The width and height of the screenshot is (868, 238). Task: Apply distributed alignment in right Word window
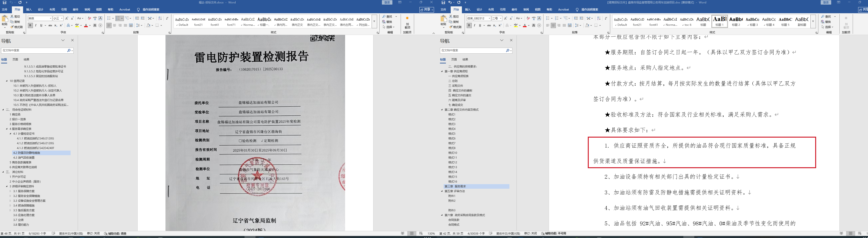[570, 25]
